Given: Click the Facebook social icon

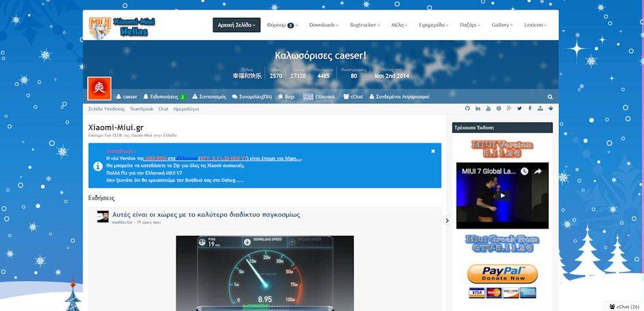Looking at the screenshot, I should click(530, 108).
